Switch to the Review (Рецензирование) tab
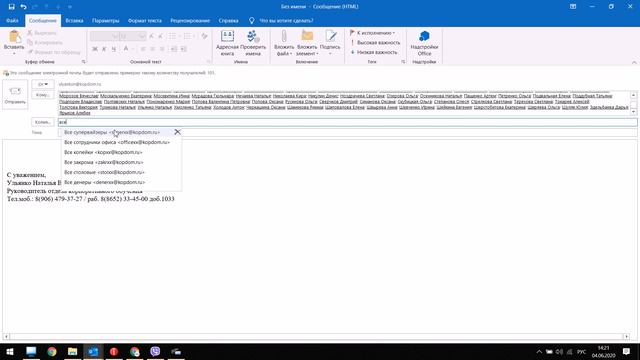Viewport: 640px width, 360px height. coord(190,20)
